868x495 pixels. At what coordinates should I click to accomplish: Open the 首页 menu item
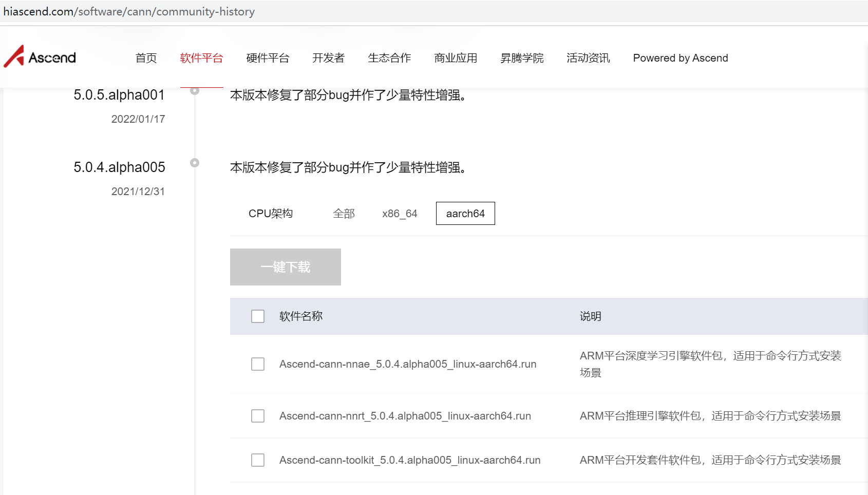(x=146, y=58)
